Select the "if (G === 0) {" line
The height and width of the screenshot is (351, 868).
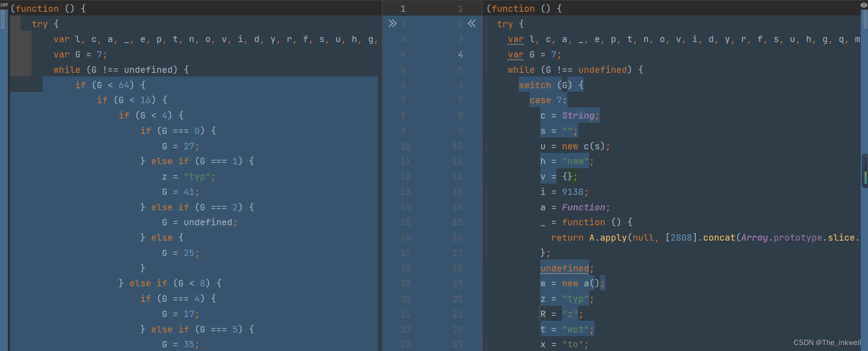click(178, 131)
